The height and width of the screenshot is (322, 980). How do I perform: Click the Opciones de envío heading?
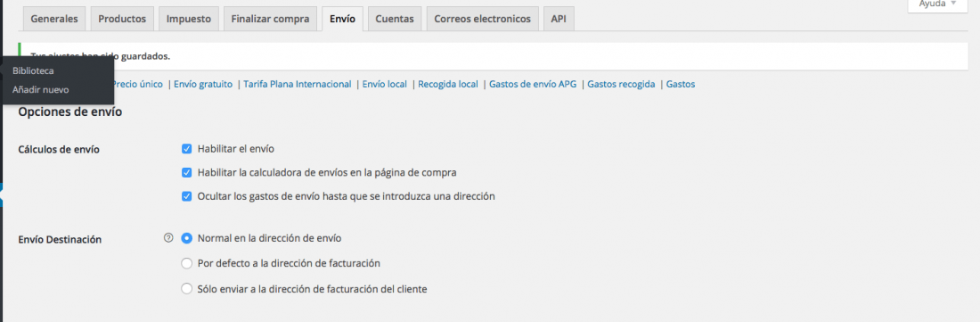click(x=70, y=112)
